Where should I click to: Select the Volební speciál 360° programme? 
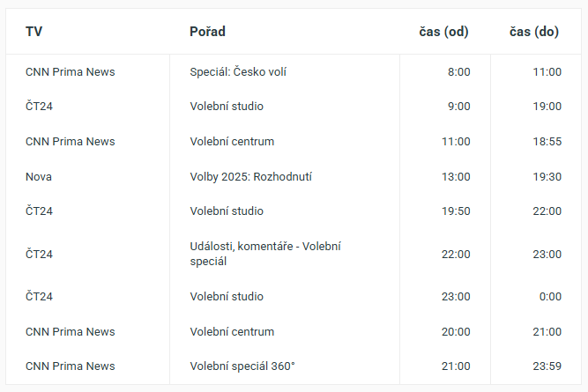click(x=242, y=366)
